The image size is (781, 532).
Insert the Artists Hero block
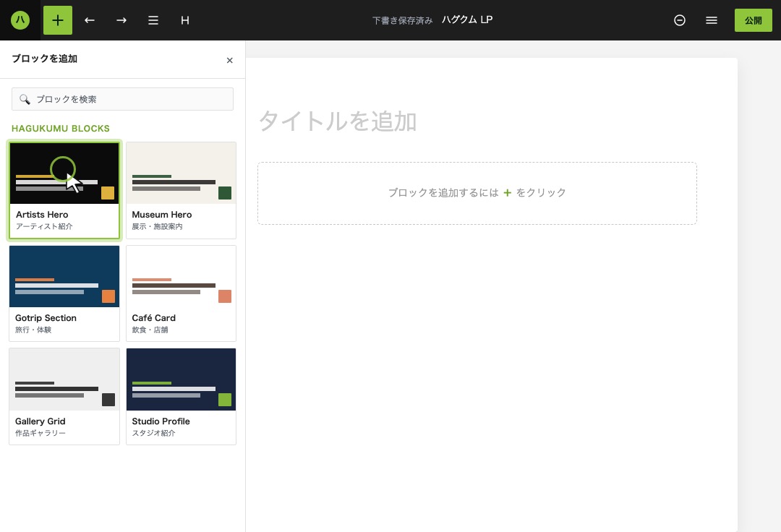tap(64, 190)
